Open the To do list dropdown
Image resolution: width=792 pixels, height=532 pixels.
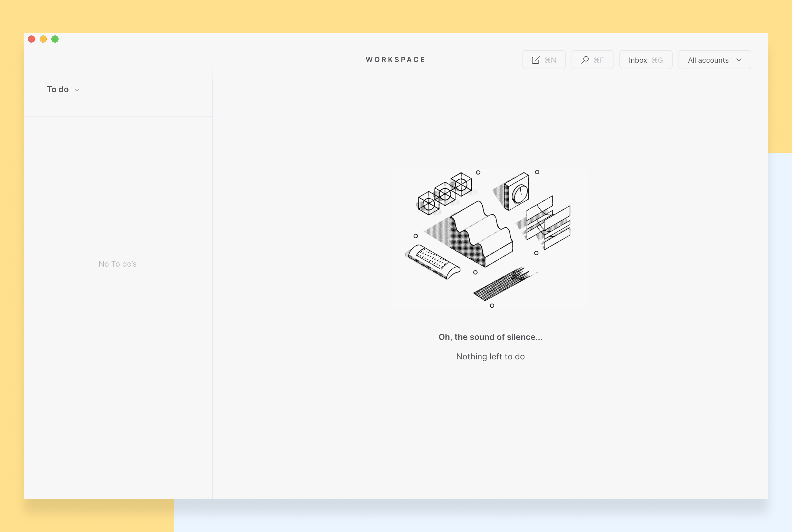click(63, 90)
